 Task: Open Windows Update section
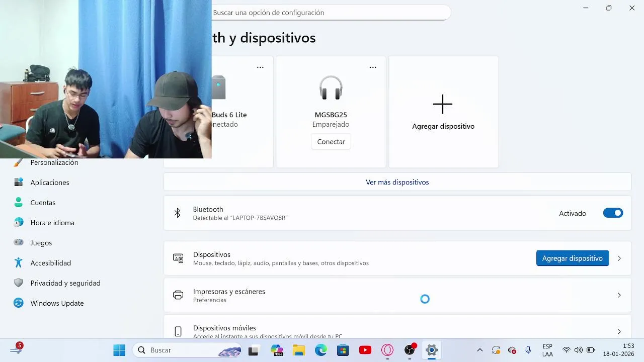pos(57,303)
